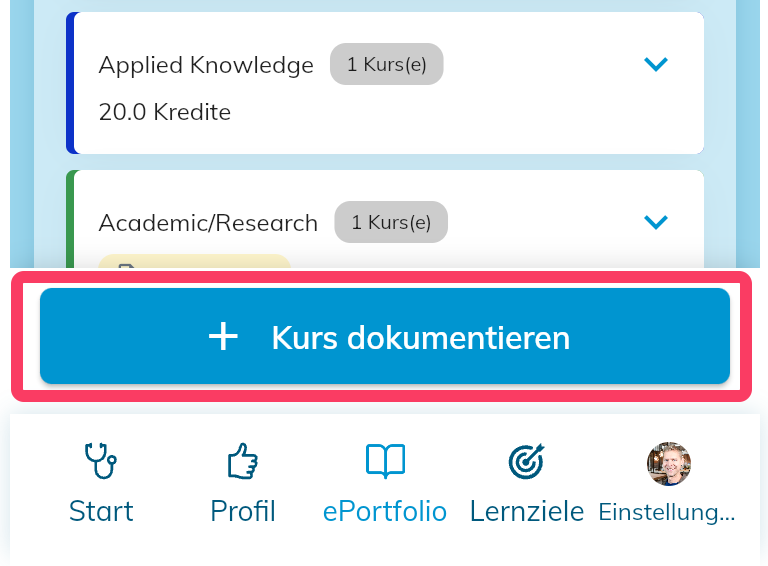Select the ePortfolio open book icon
This screenshot has width=768, height=566.
tap(385, 461)
